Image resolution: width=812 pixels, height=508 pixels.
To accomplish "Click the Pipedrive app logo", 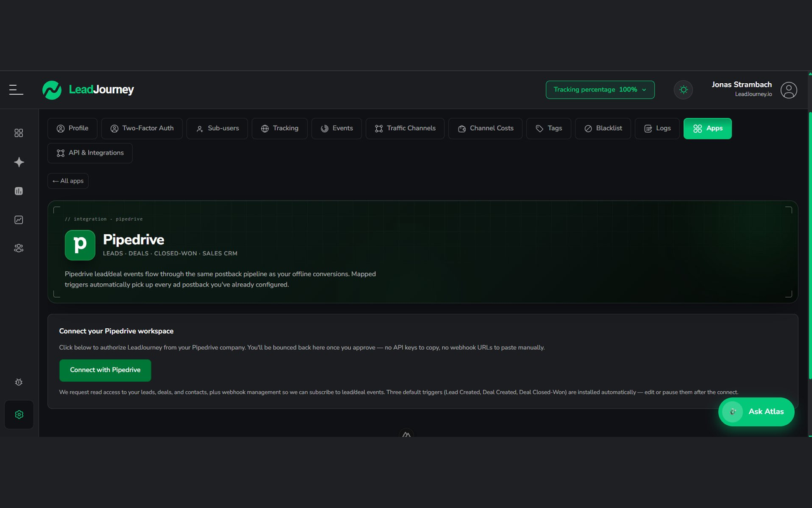I will pos(80,245).
